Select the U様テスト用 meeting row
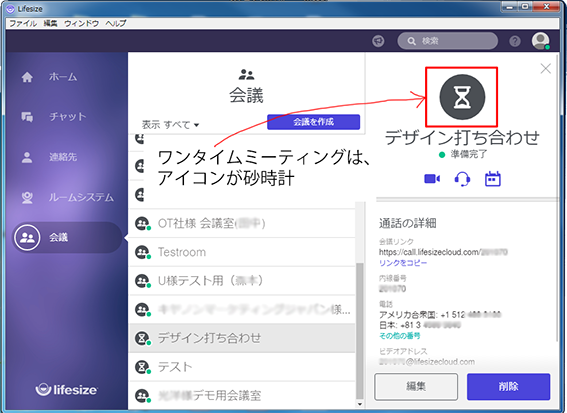 tap(242, 281)
